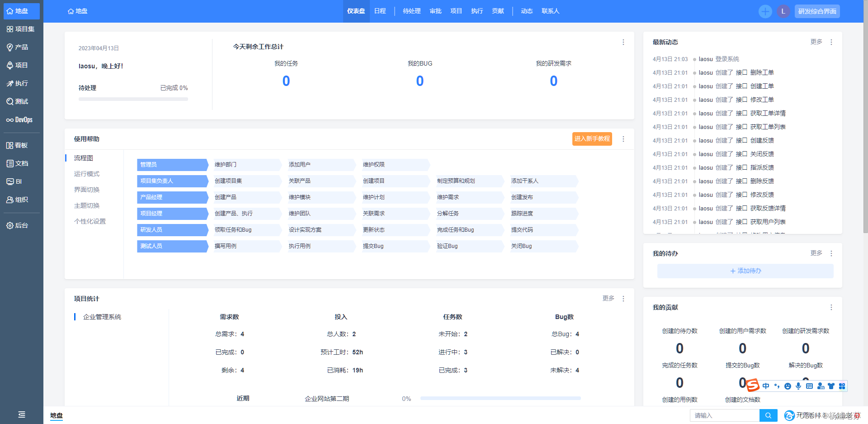Open 文档 in the sidebar
This screenshot has height=424, width=868.
[21, 163]
